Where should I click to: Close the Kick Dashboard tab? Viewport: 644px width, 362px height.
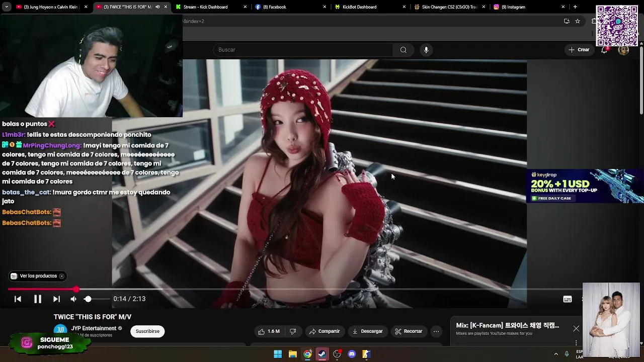[x=245, y=7]
